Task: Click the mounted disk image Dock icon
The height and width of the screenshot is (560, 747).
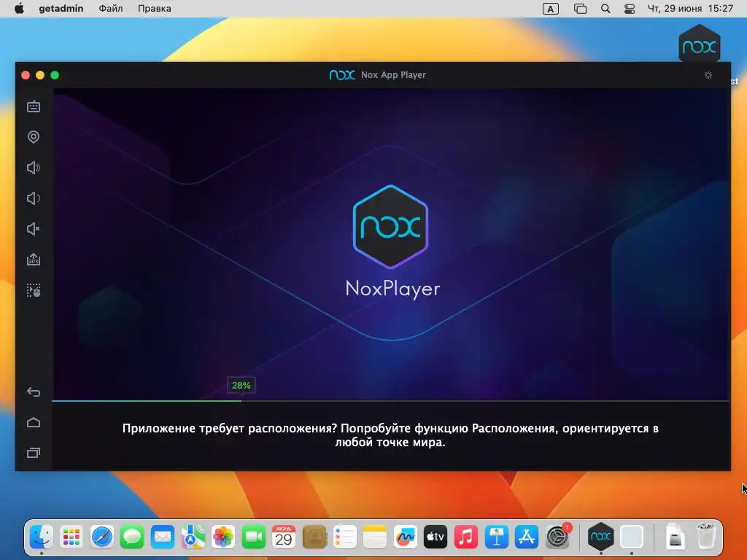Action: 675,537
